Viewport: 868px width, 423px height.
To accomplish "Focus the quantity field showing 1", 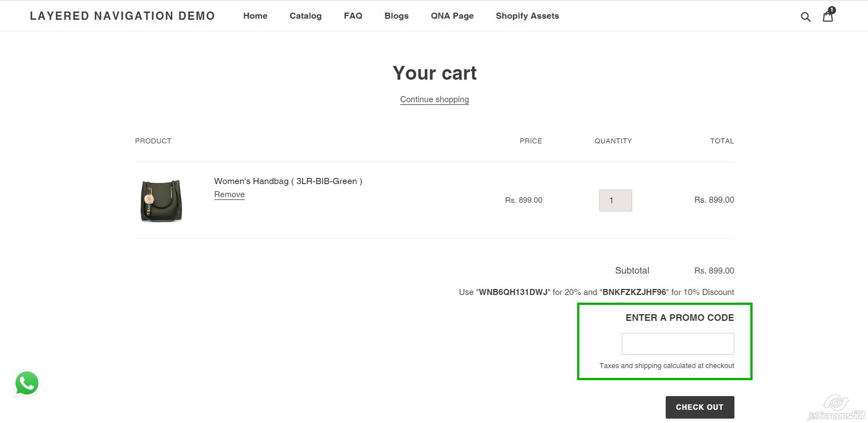I will pyautogui.click(x=615, y=201).
